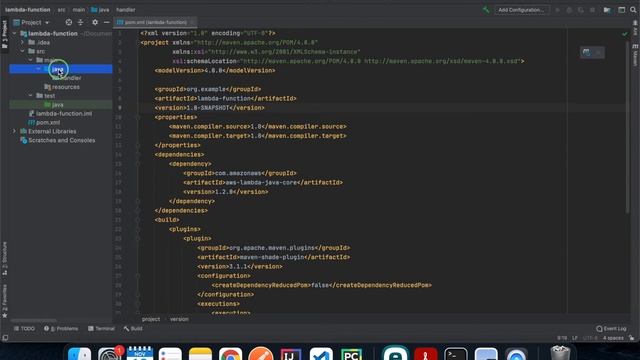Select the handler package in tree
Viewport: 640px width, 360px height.
68,78
